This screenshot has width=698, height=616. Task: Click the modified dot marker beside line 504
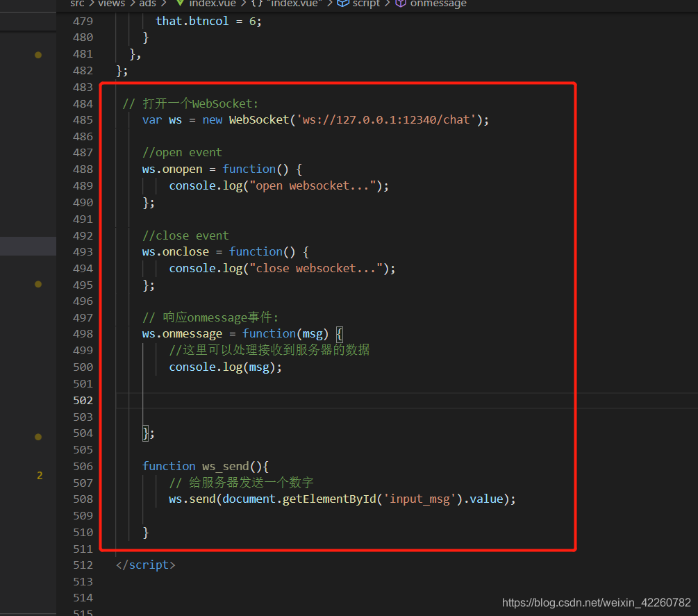[38, 437]
